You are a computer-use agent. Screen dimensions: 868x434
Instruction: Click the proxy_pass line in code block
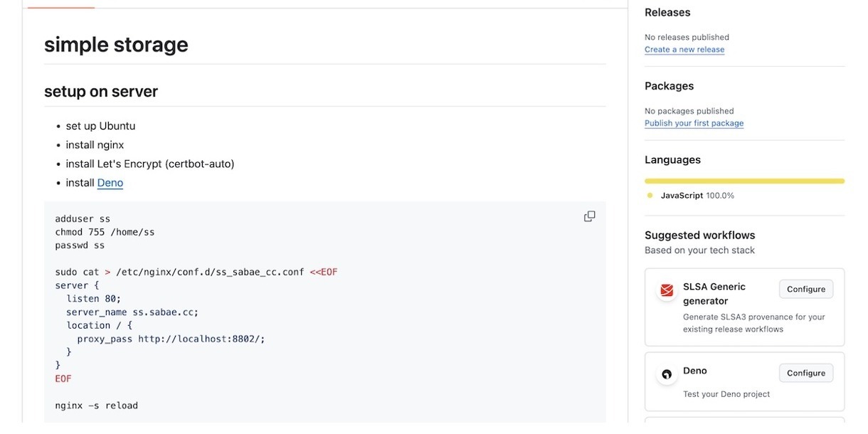pyautogui.click(x=171, y=339)
